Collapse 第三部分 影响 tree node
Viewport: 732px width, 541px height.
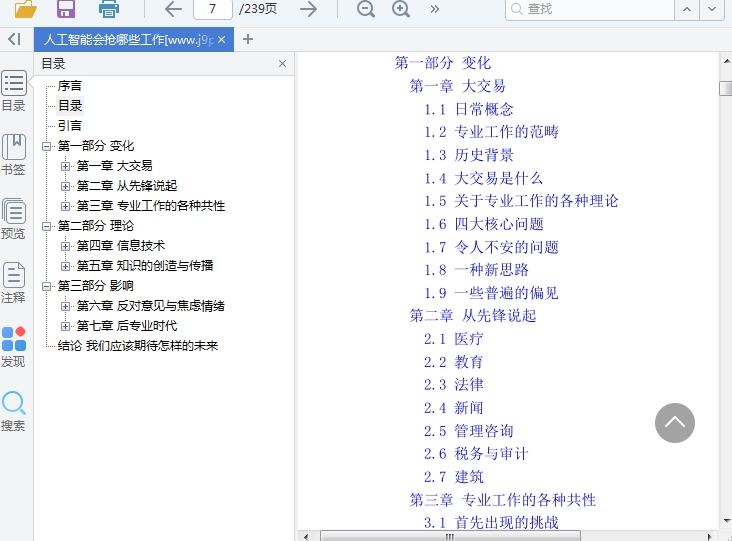pyautogui.click(x=46, y=286)
